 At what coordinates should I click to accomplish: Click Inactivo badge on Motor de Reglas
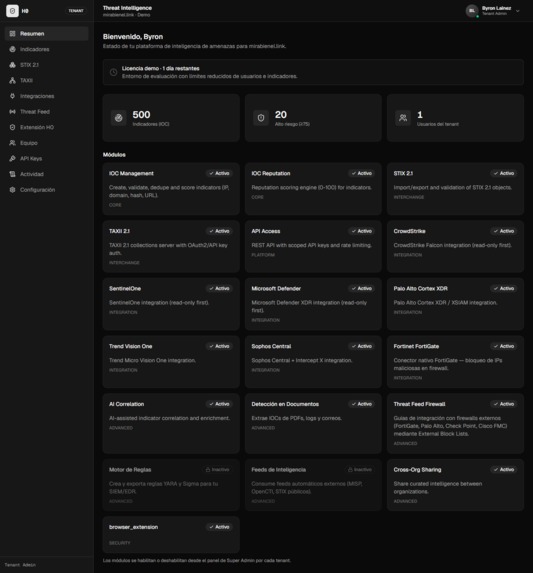pyautogui.click(x=217, y=470)
